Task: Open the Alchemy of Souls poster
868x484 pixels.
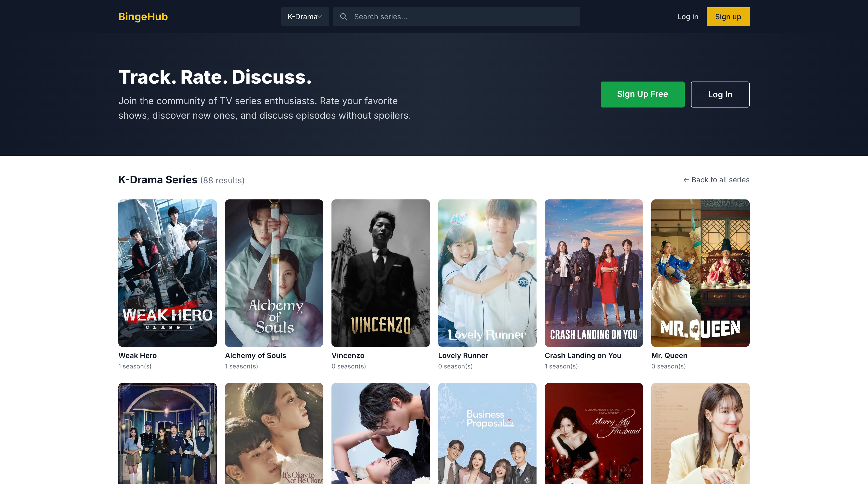Action: tap(274, 273)
